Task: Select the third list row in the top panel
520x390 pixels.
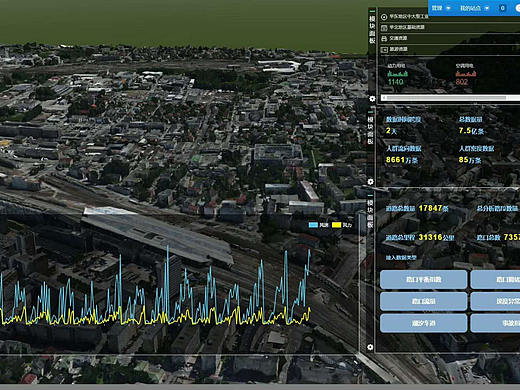Action: click(x=449, y=39)
